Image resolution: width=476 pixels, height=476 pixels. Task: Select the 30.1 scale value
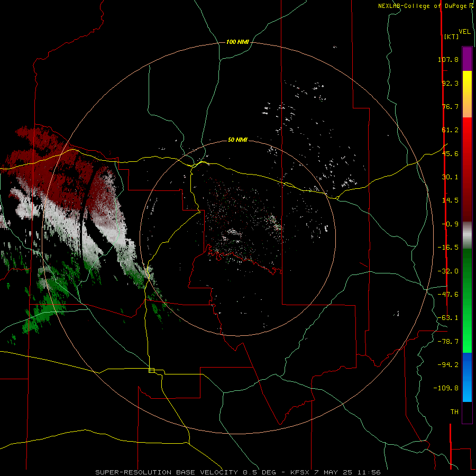pyautogui.click(x=450, y=177)
